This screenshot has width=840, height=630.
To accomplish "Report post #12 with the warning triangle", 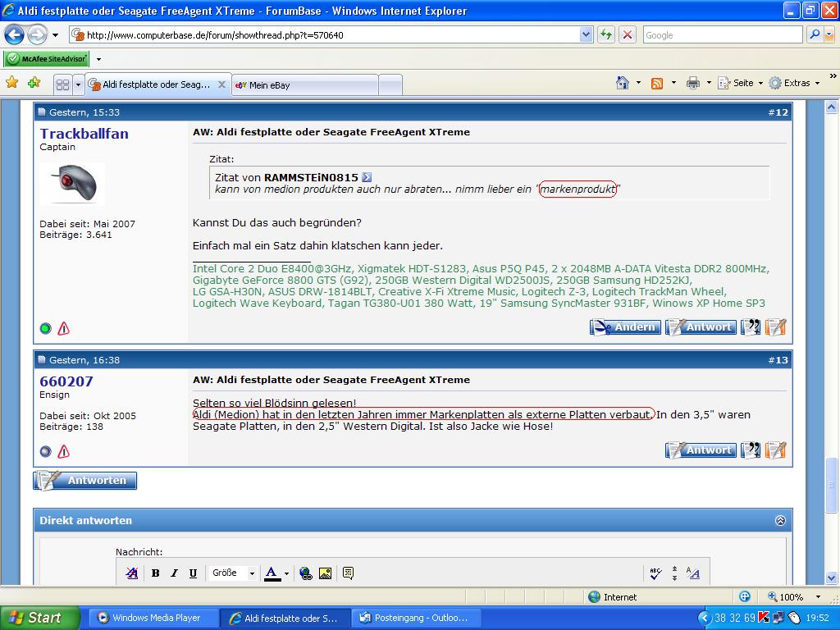I will pos(64,328).
